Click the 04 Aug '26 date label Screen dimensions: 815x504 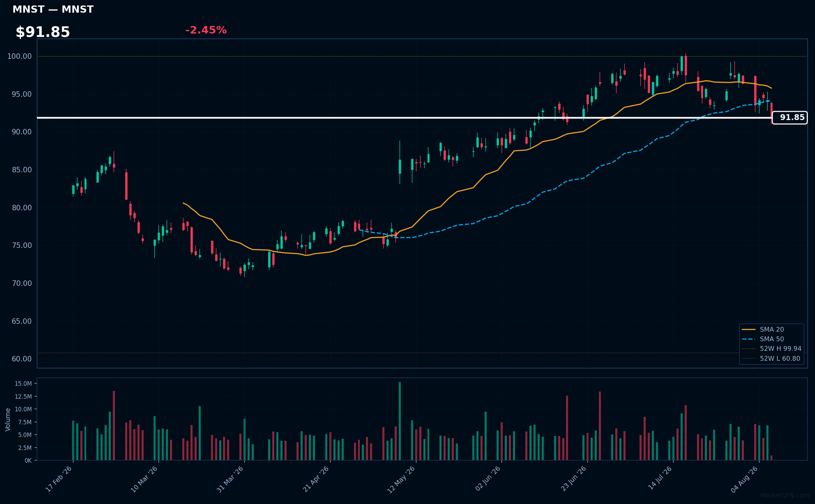click(745, 479)
